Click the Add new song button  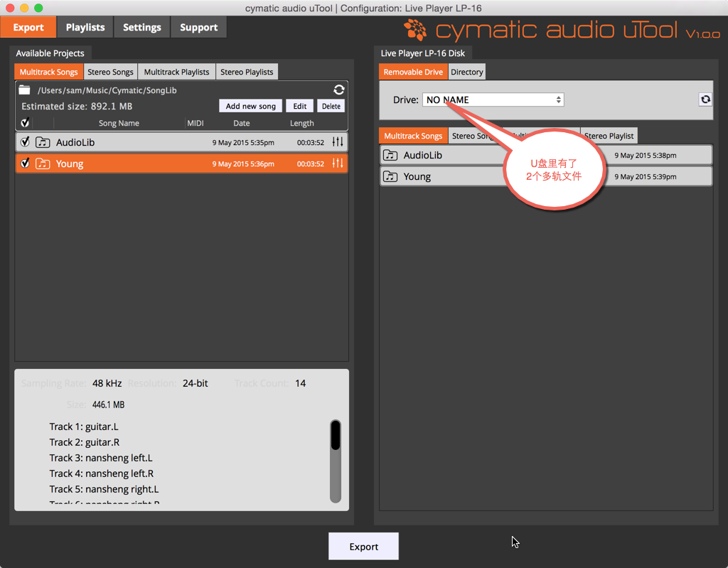click(x=251, y=106)
